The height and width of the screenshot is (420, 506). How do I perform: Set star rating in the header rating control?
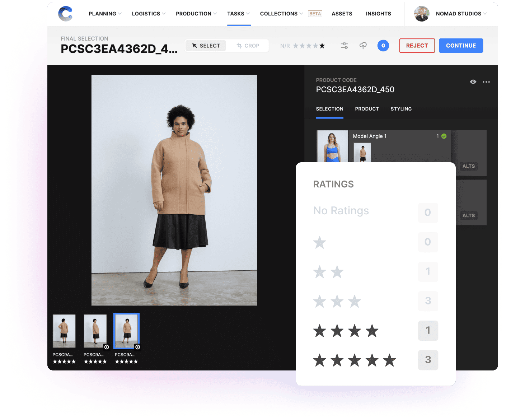(309, 46)
